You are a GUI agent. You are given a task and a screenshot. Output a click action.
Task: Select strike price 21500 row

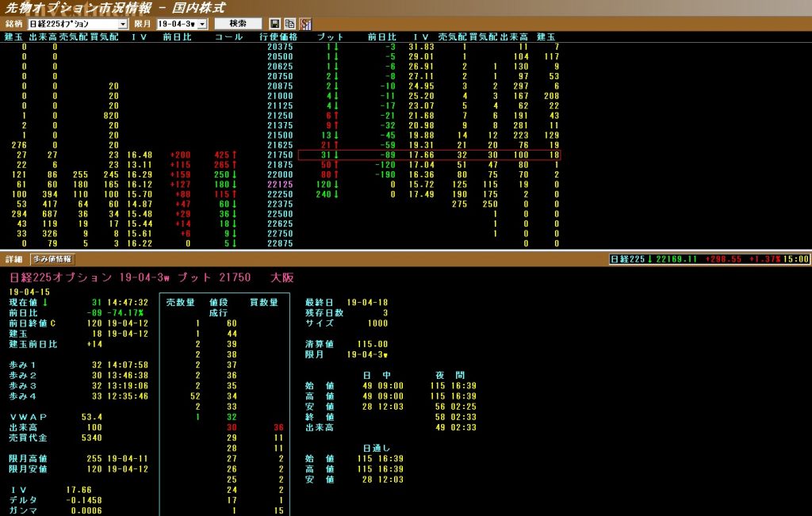[280, 135]
